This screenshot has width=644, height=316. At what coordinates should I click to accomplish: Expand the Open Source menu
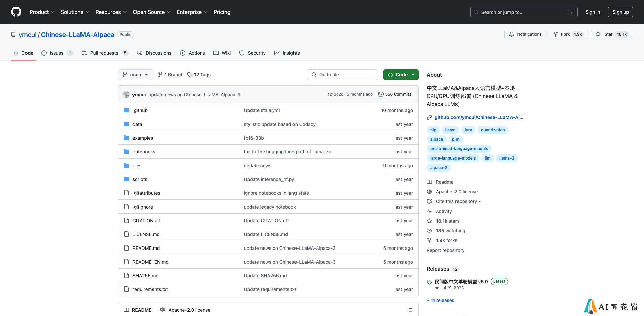pyautogui.click(x=152, y=12)
